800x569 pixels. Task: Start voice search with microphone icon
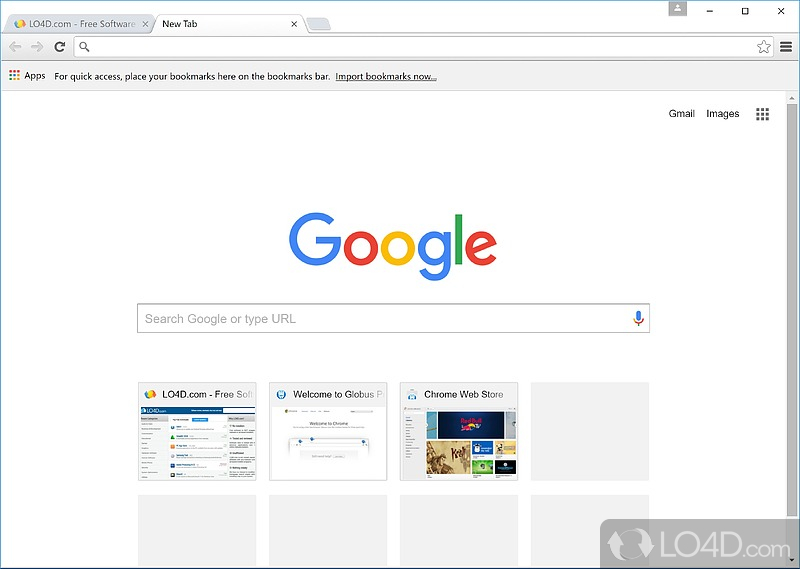(638, 318)
